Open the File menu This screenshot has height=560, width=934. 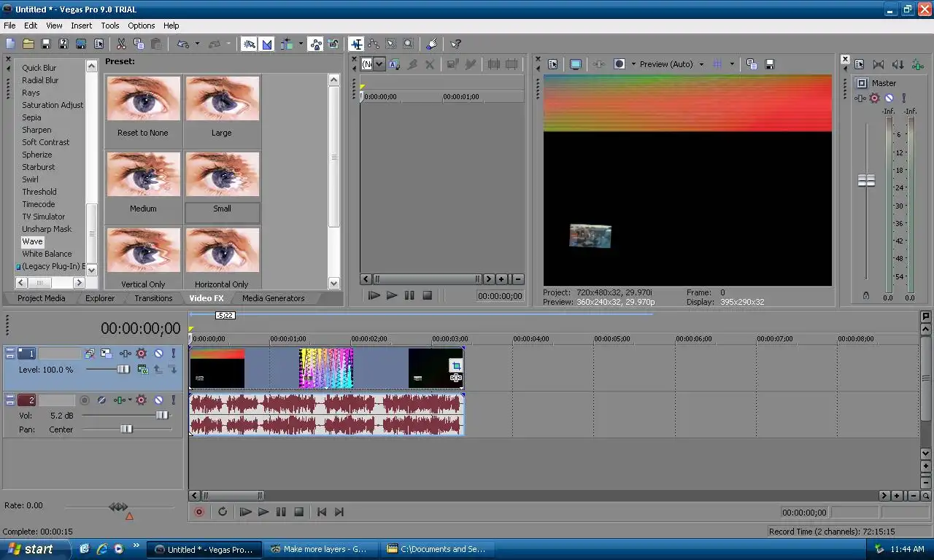(x=9, y=26)
